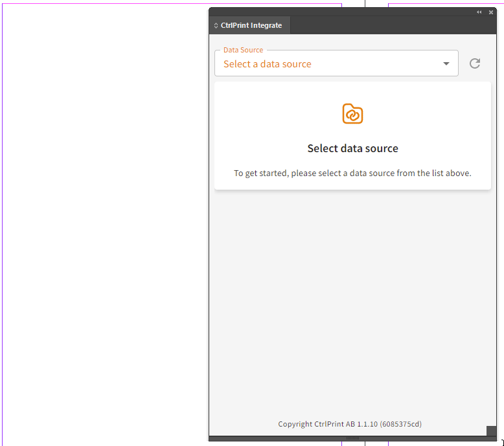
Task: Collapse panel with the double-arrow icon
Action: point(479,12)
